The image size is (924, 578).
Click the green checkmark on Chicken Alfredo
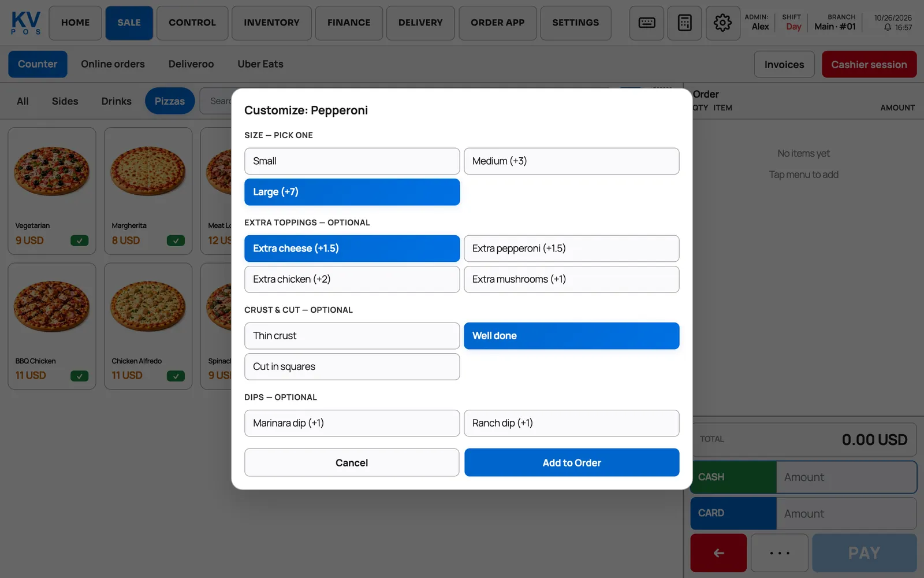pos(176,376)
